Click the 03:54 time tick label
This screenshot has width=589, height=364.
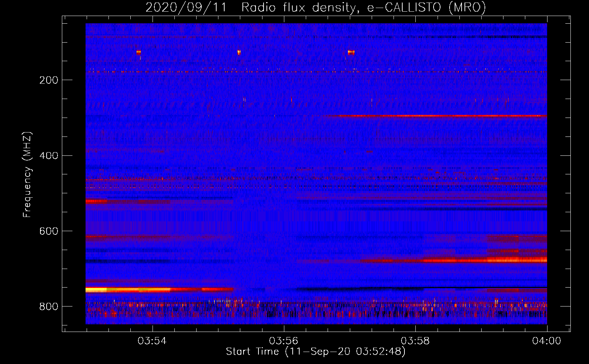pyautogui.click(x=152, y=341)
